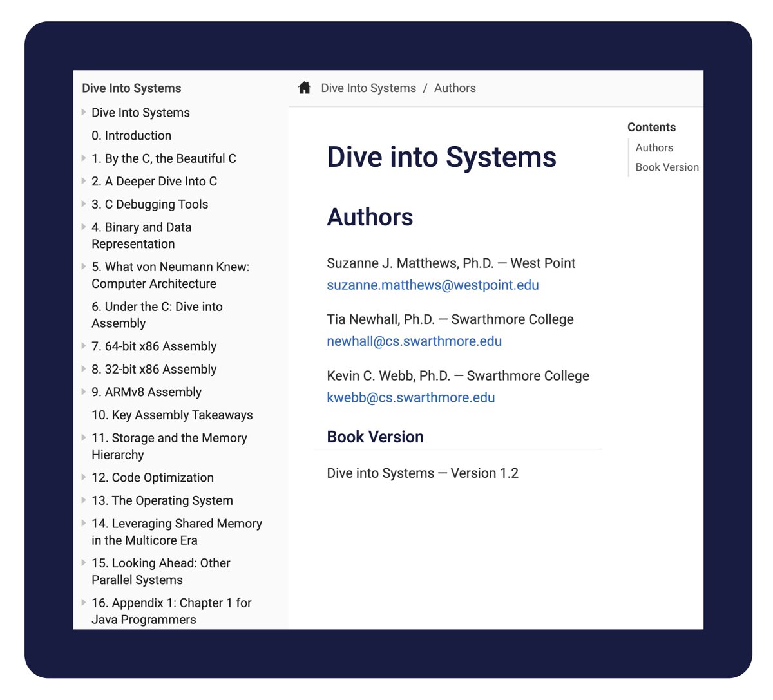The image size is (773, 700).
Task: Expand chapter 2 A Deeper Dive arrow
Action: pyautogui.click(x=84, y=181)
